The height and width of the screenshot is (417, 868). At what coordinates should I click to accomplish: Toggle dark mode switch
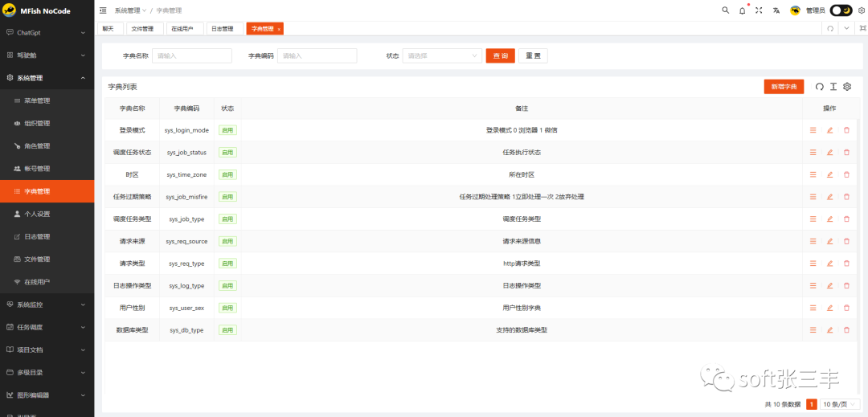coord(841,10)
